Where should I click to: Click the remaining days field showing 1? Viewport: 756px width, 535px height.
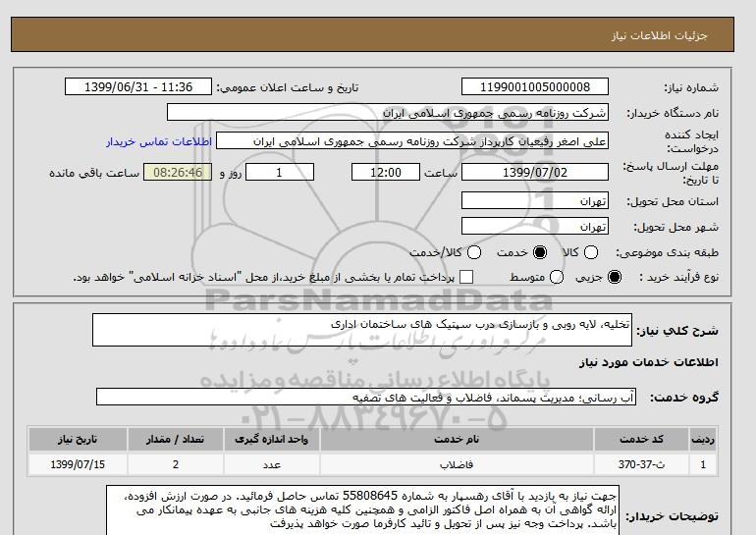point(280,172)
